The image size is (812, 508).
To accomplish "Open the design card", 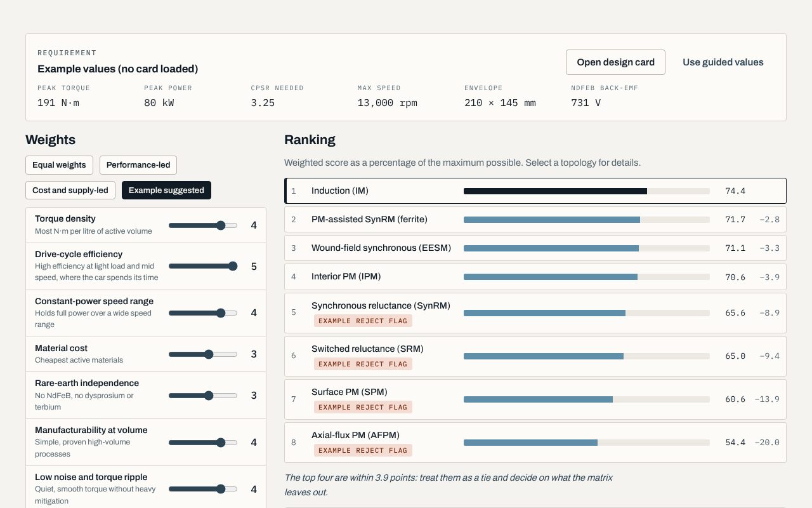I will [x=615, y=62].
